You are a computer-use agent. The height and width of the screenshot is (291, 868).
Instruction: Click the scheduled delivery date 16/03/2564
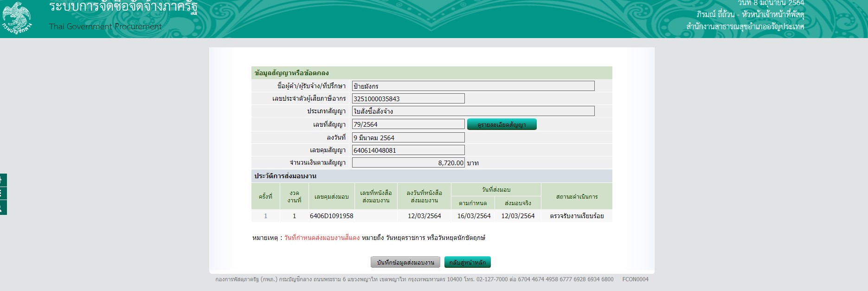[474, 216]
